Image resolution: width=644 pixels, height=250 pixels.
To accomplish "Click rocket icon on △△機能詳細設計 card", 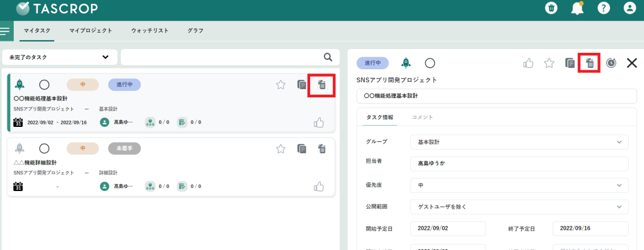I will 19,148.
